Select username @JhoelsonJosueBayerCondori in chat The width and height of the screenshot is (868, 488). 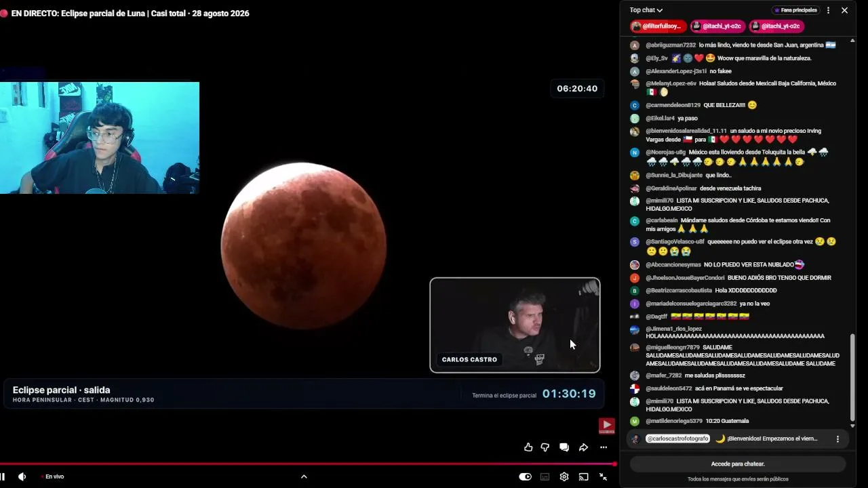point(685,278)
